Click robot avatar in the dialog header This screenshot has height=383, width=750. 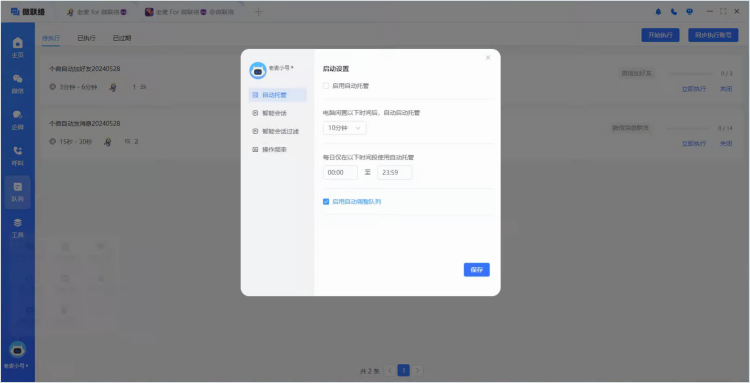point(258,70)
